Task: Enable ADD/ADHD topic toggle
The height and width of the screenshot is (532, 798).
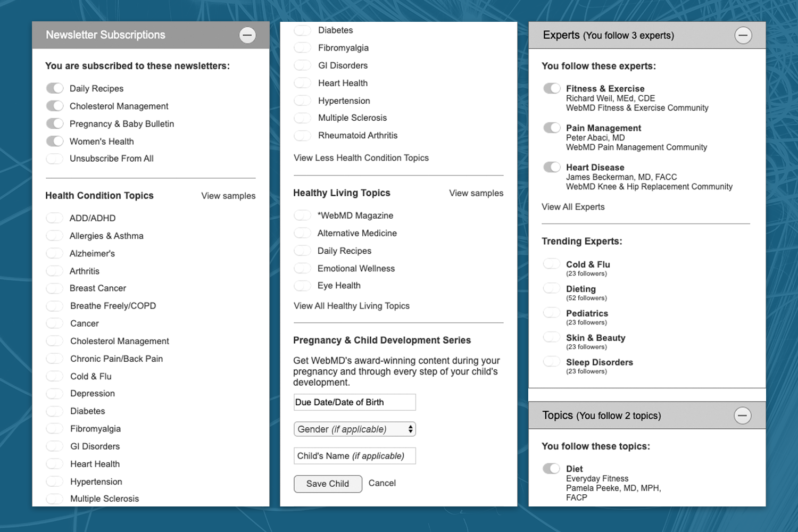Action: point(55,218)
